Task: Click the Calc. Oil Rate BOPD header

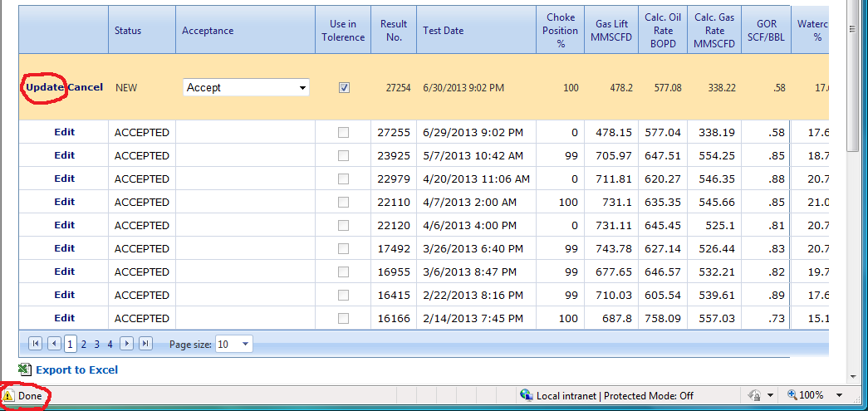Action: click(663, 31)
